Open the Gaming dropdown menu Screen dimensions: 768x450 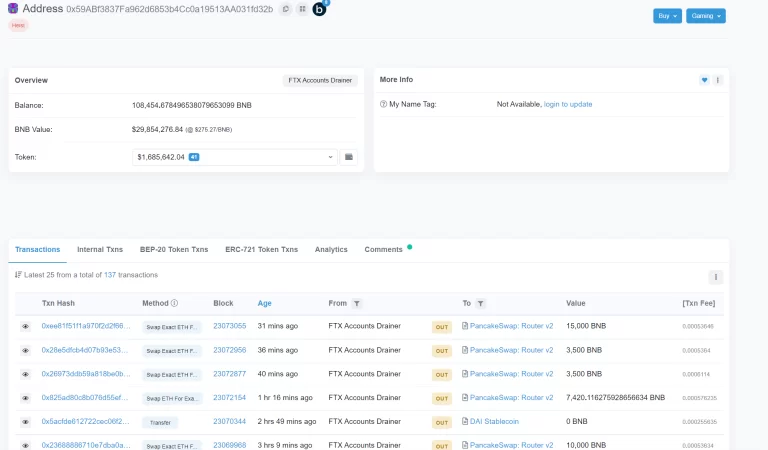(x=706, y=16)
